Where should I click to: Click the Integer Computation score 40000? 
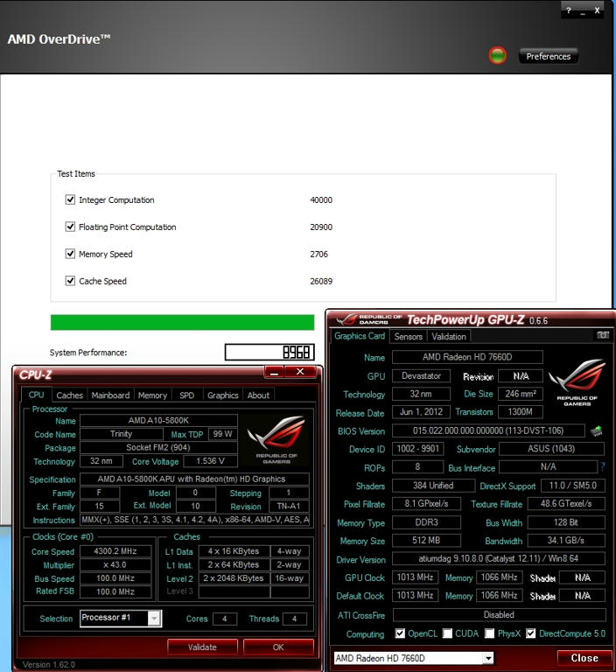tap(321, 200)
